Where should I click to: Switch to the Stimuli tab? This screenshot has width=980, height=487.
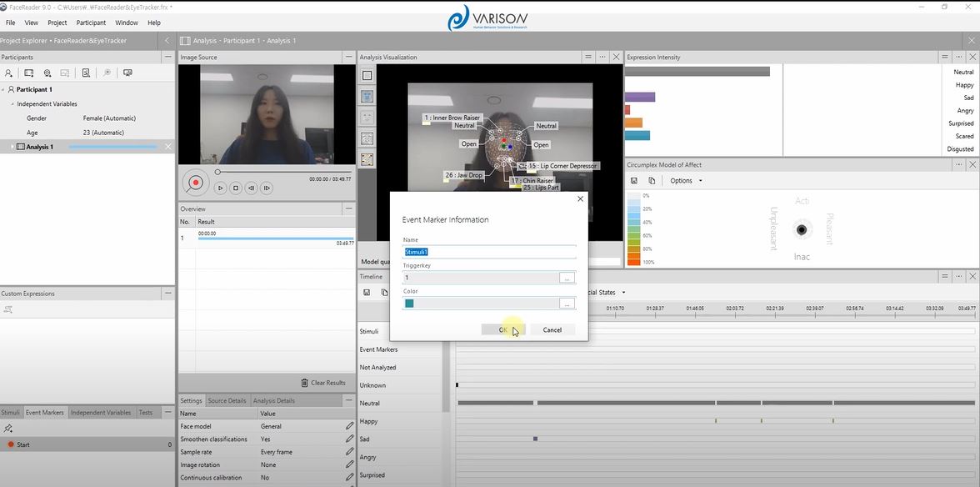click(11, 413)
